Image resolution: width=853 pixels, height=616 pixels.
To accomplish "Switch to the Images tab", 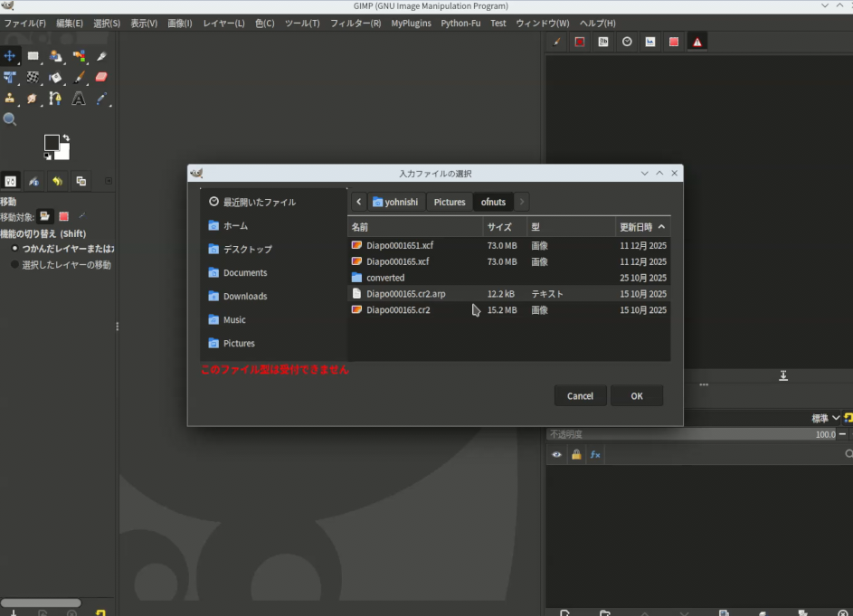I will coord(81,181).
